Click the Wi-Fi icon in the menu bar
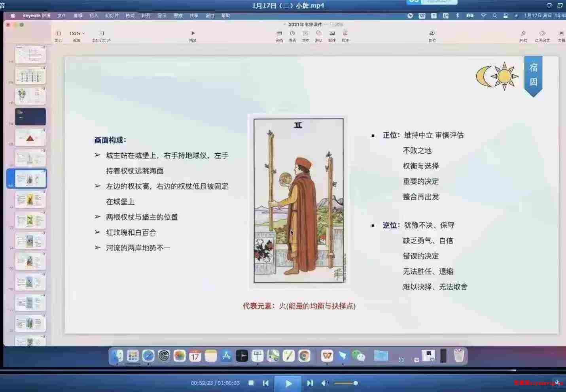566x392 pixels. click(483, 16)
